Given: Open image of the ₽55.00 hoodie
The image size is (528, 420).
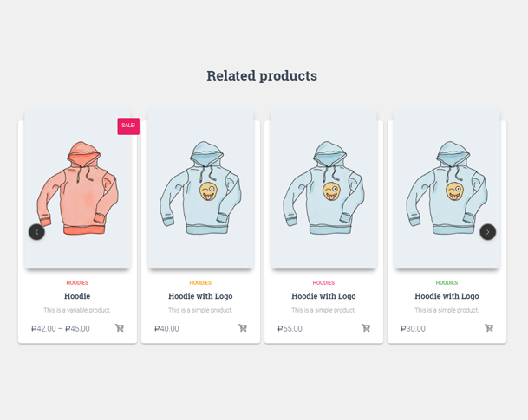Looking at the screenshot, I should pos(324,188).
